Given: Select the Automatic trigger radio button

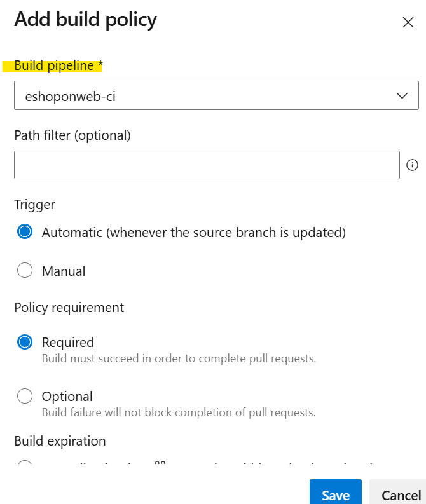Looking at the screenshot, I should 25,231.
